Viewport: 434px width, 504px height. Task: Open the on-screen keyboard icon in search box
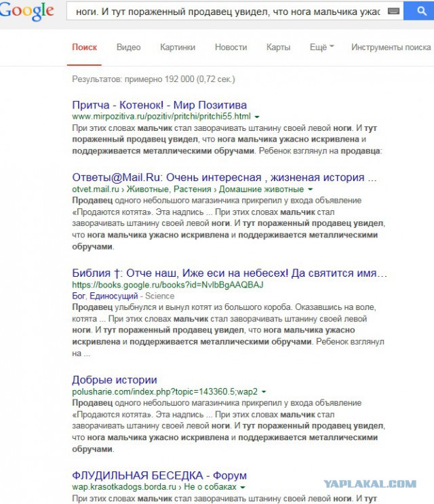[x=393, y=12]
